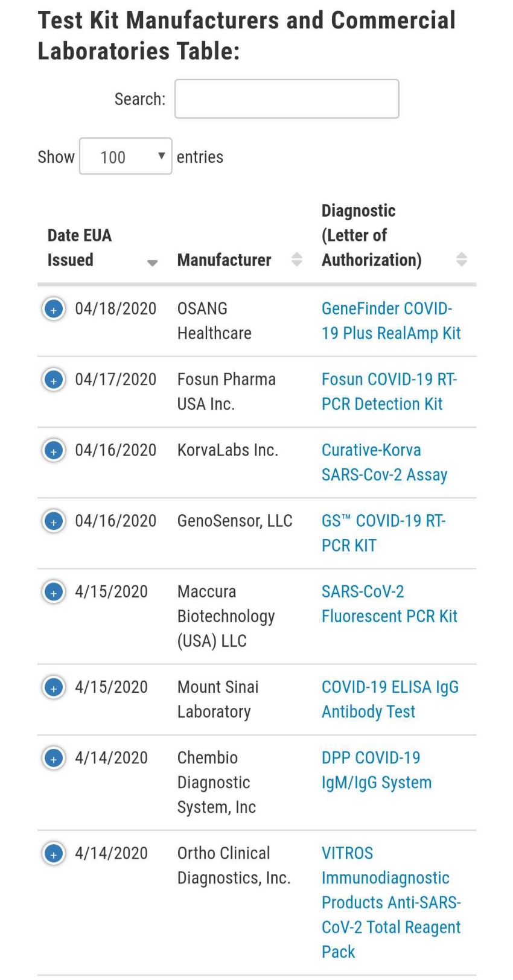
Task: Click the table Search input field
Action: tap(287, 99)
